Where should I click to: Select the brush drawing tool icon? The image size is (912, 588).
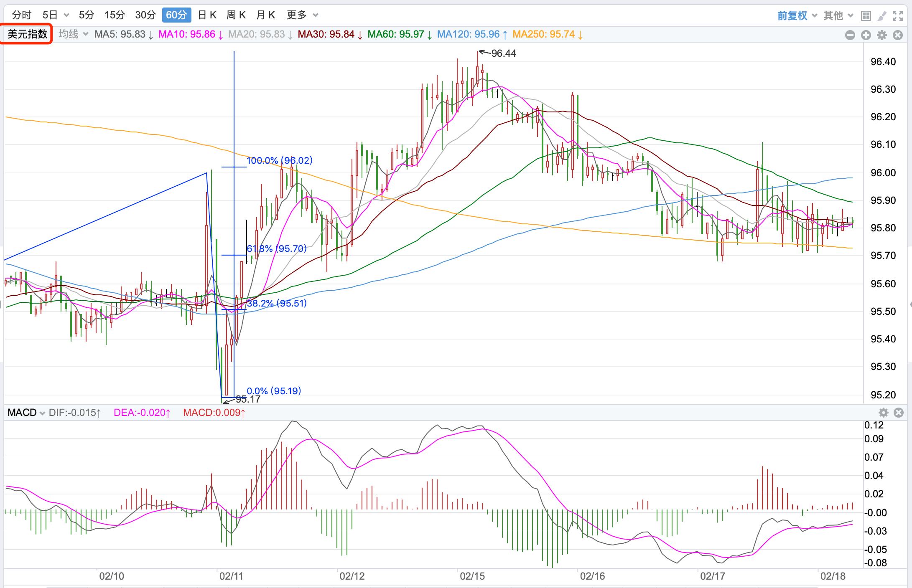click(882, 16)
